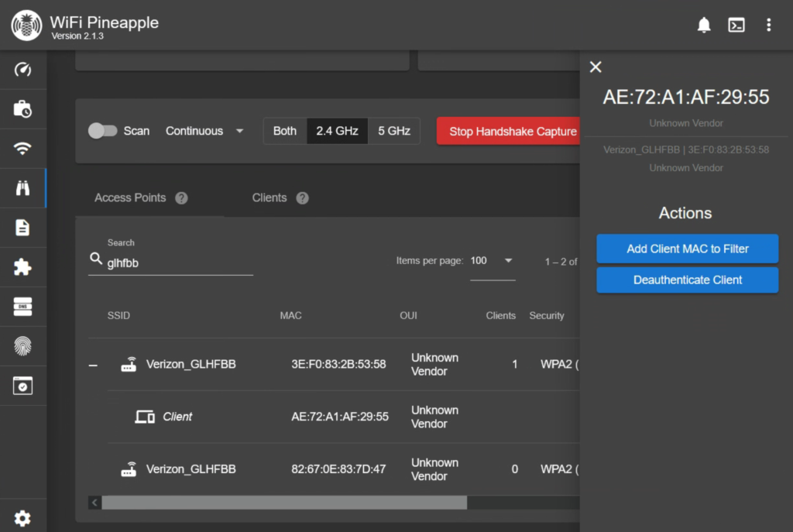The image size is (793, 532).
Task: Click router icon for 3E:F0:83:2B:53:58
Action: coord(129,364)
